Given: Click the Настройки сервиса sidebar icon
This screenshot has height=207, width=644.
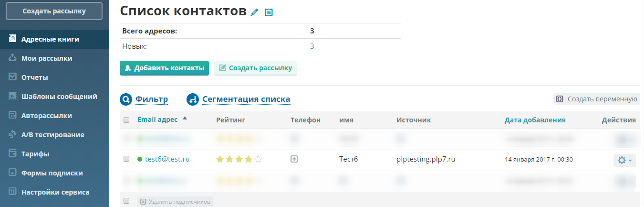Looking at the screenshot, I should click(13, 192).
